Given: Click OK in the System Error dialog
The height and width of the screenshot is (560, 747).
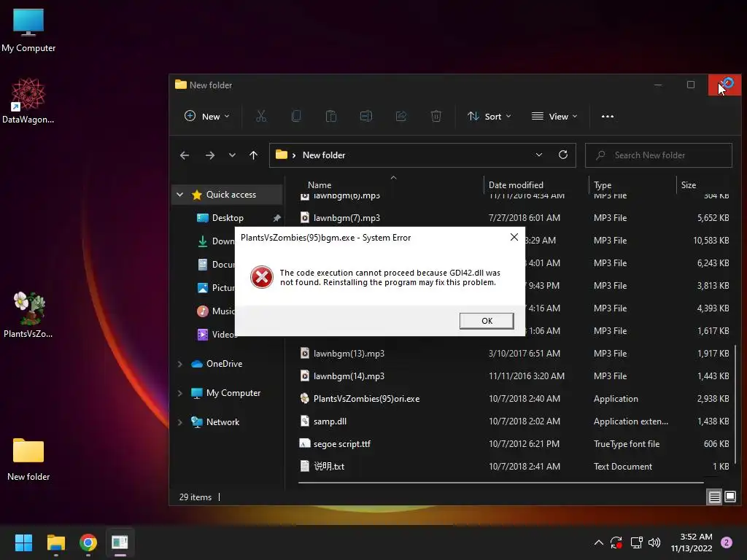Looking at the screenshot, I should 487,321.
